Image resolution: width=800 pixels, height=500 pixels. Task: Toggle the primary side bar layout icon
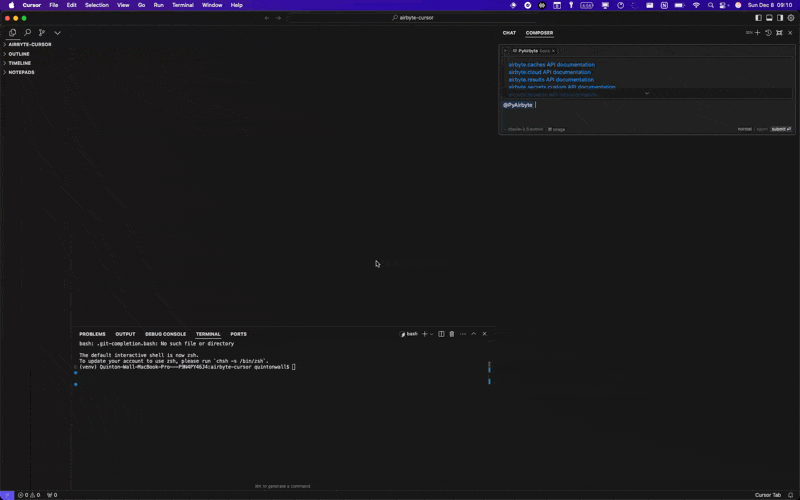tap(758, 18)
